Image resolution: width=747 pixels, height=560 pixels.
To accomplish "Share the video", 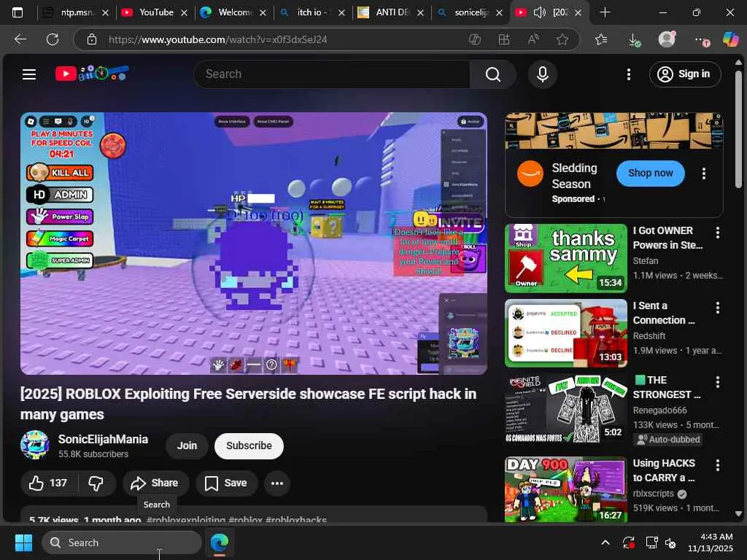I will tap(155, 483).
